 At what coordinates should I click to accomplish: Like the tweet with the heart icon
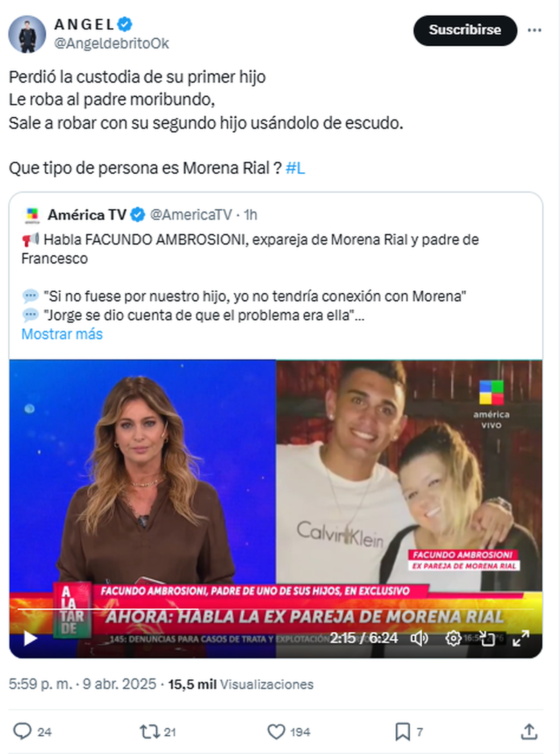[276, 732]
